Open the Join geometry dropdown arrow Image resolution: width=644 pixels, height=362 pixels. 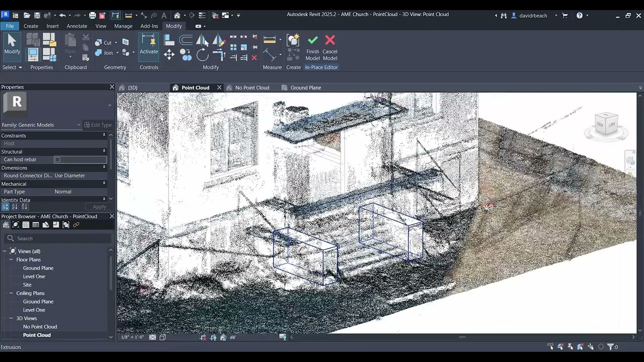(x=117, y=53)
